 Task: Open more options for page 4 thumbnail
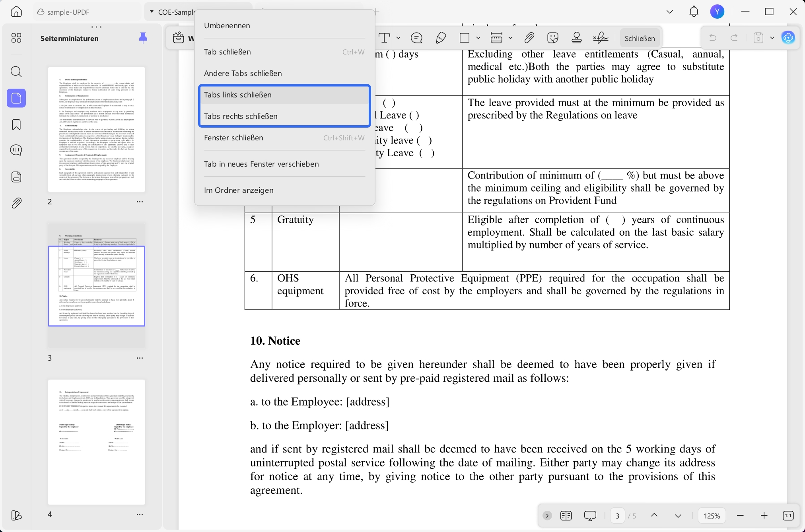point(140,515)
